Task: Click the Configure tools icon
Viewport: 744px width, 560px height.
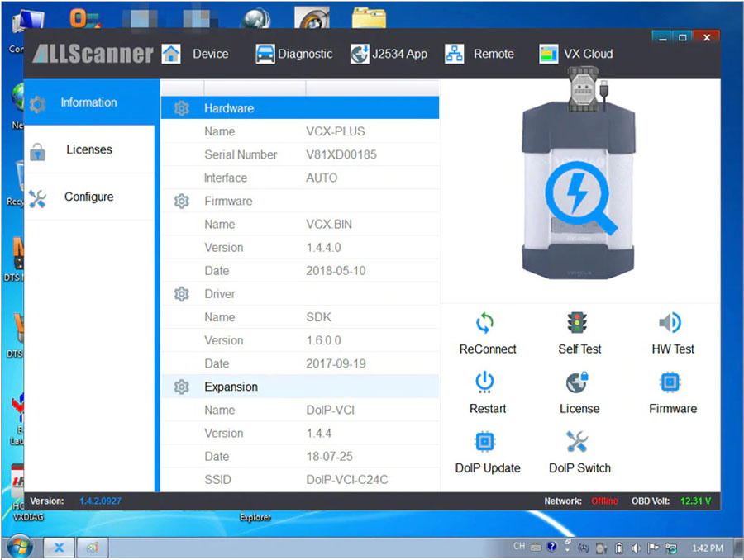Action: click(x=37, y=199)
